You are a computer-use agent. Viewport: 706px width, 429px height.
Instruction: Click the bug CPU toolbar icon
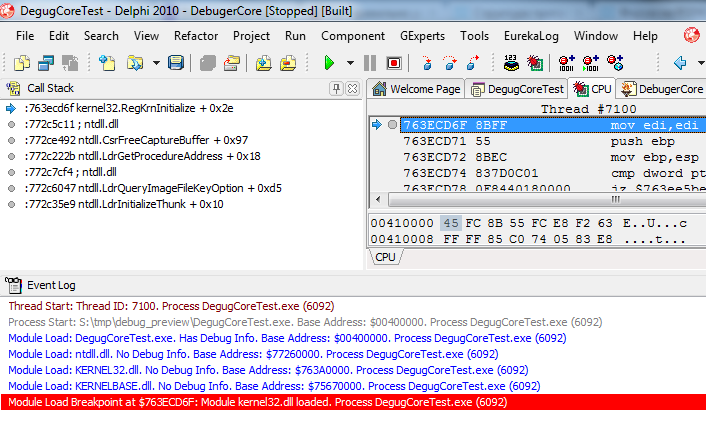point(535,63)
